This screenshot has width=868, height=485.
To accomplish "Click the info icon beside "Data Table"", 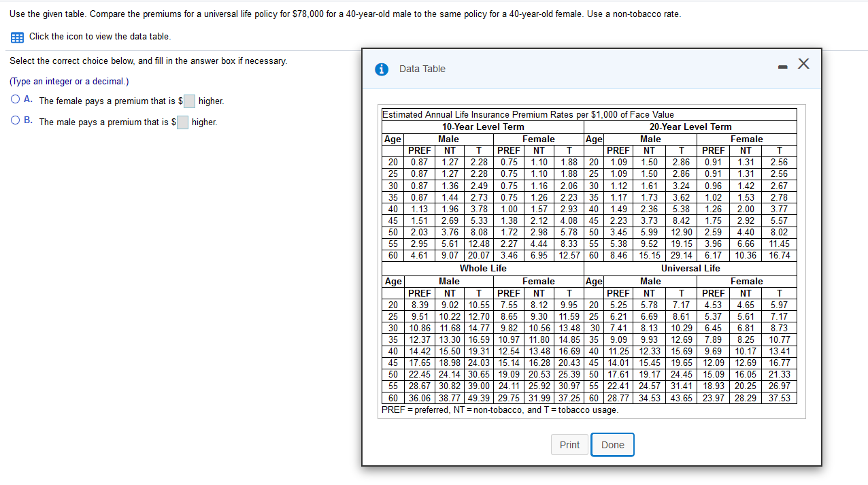I will point(382,69).
